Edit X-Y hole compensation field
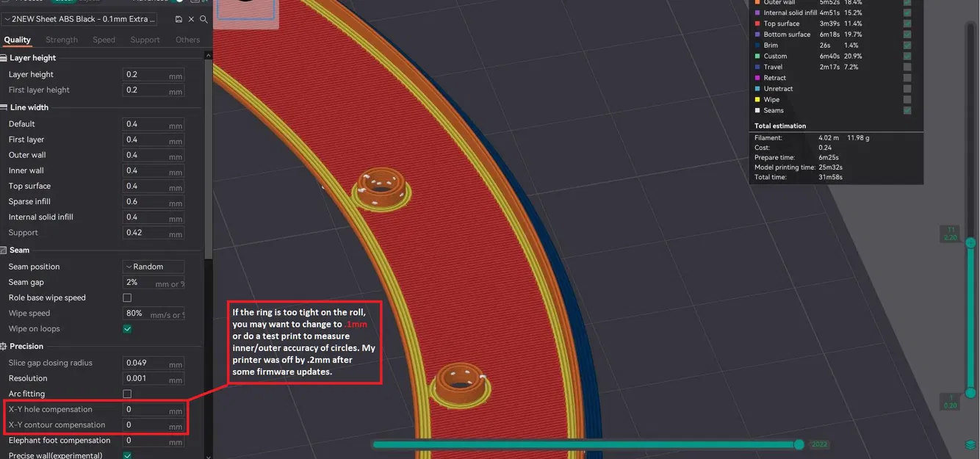This screenshot has width=980, height=459. (153, 410)
